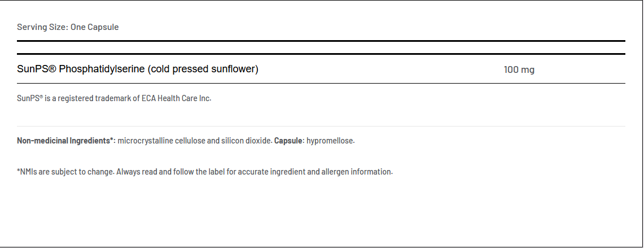Select the word "hypromellose"

tap(330, 140)
